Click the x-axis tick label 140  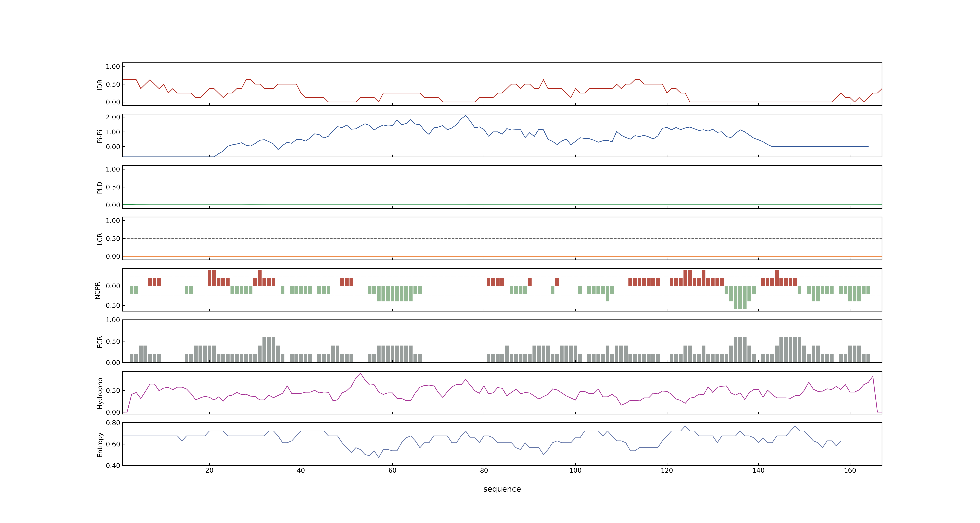coord(758,470)
